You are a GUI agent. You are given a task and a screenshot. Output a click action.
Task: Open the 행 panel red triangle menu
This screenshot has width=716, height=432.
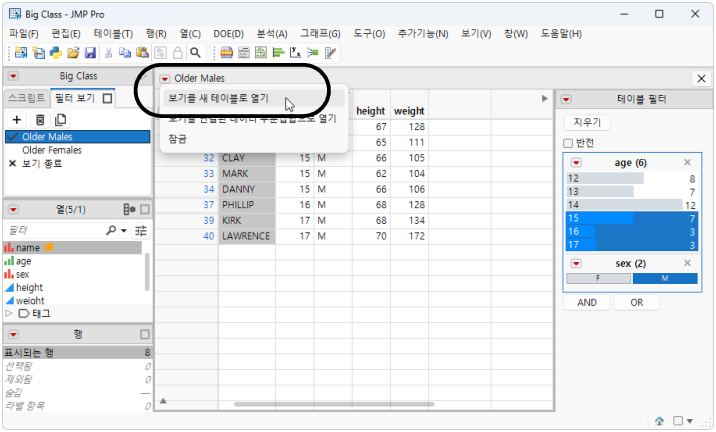tap(13, 334)
